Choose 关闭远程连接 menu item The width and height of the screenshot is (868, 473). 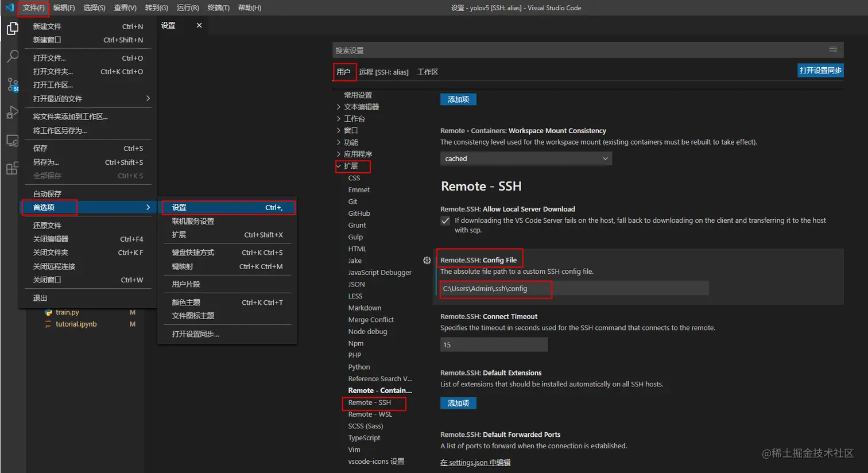point(88,266)
